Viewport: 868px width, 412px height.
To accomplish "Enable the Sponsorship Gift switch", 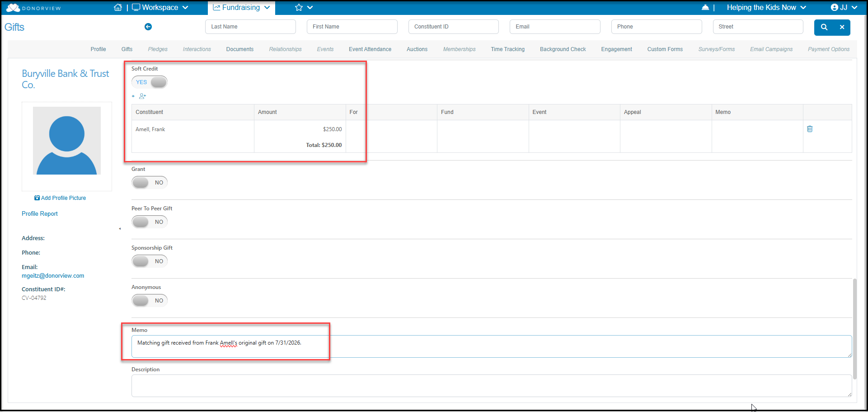I will (x=150, y=261).
